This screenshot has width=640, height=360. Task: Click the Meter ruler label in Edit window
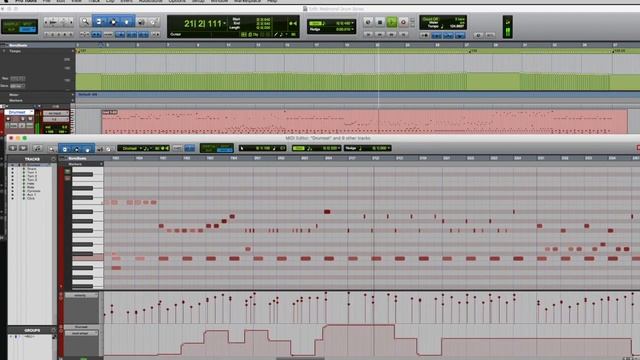(14, 95)
